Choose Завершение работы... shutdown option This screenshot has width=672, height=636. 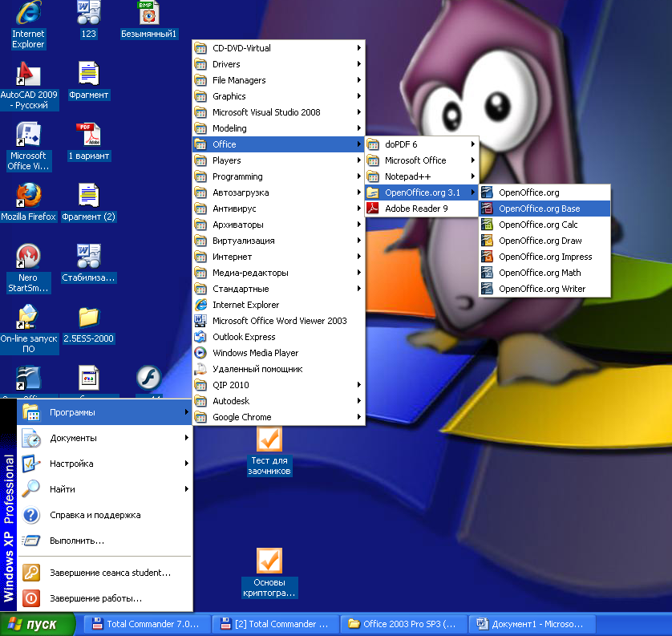tap(104, 599)
